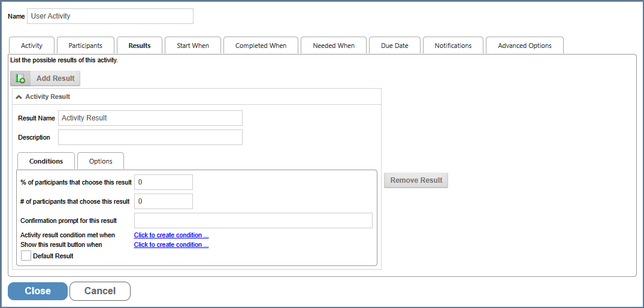Image resolution: width=644 pixels, height=308 pixels.
Task: Collapse the Activity Result section chevron
Action: coord(19,96)
